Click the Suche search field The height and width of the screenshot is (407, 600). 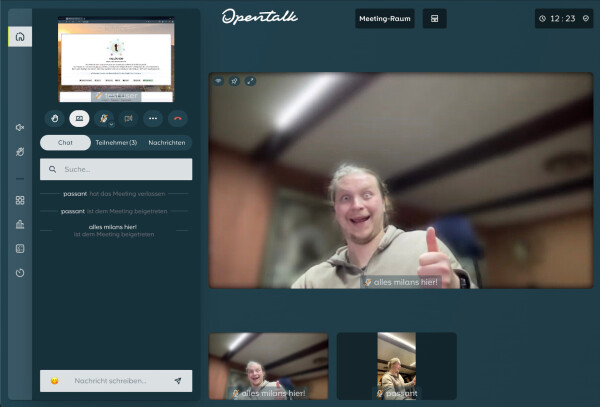(x=116, y=169)
